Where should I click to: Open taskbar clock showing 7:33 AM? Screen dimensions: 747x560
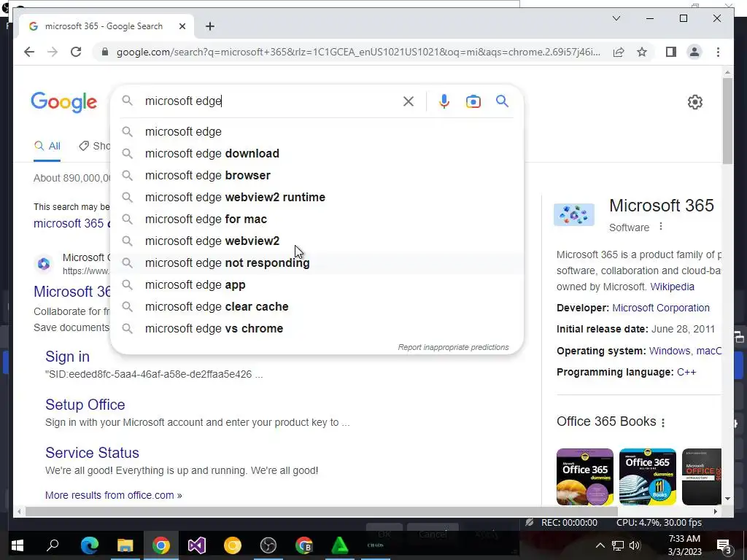(x=684, y=545)
